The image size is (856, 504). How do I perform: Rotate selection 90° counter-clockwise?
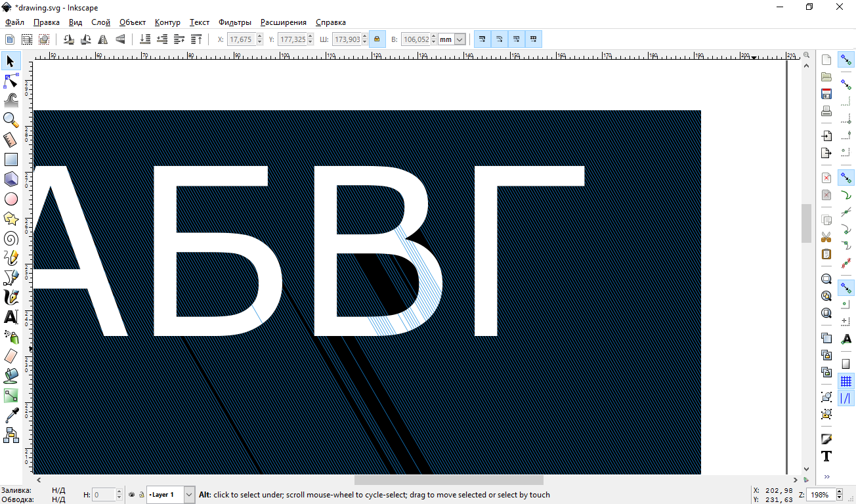(x=69, y=39)
